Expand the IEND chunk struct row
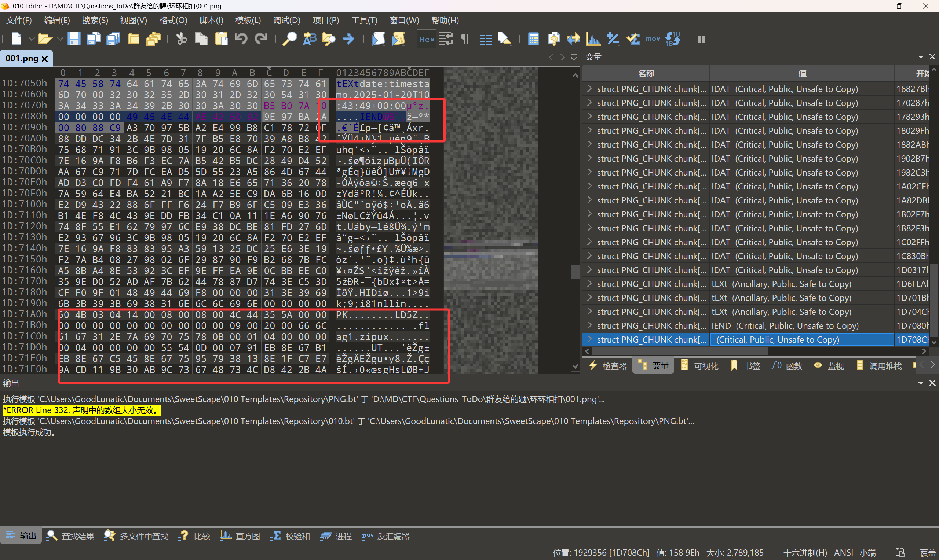This screenshot has height=560, width=939. pos(589,325)
